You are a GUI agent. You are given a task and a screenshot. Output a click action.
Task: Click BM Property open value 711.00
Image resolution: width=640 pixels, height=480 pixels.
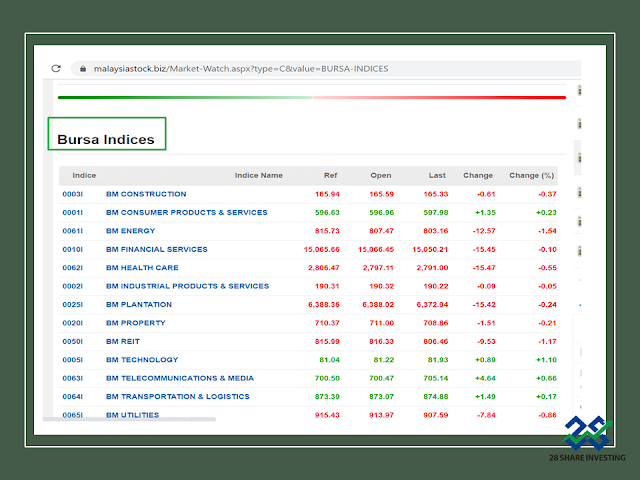382,323
